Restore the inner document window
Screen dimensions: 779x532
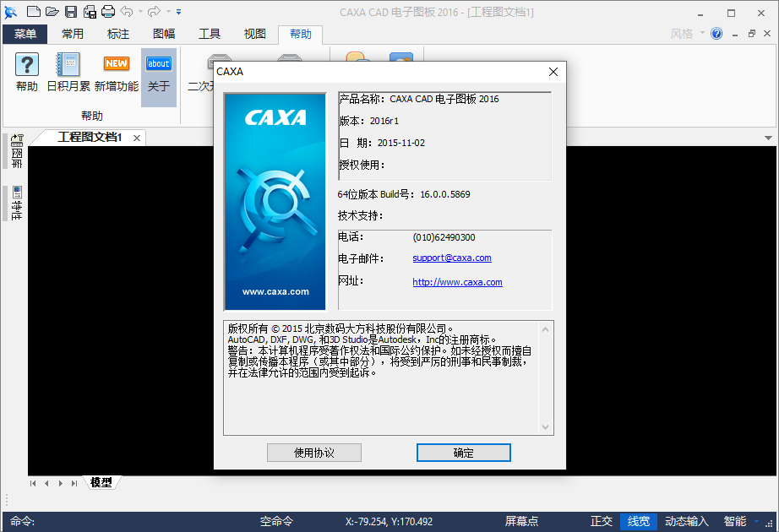pos(752,34)
